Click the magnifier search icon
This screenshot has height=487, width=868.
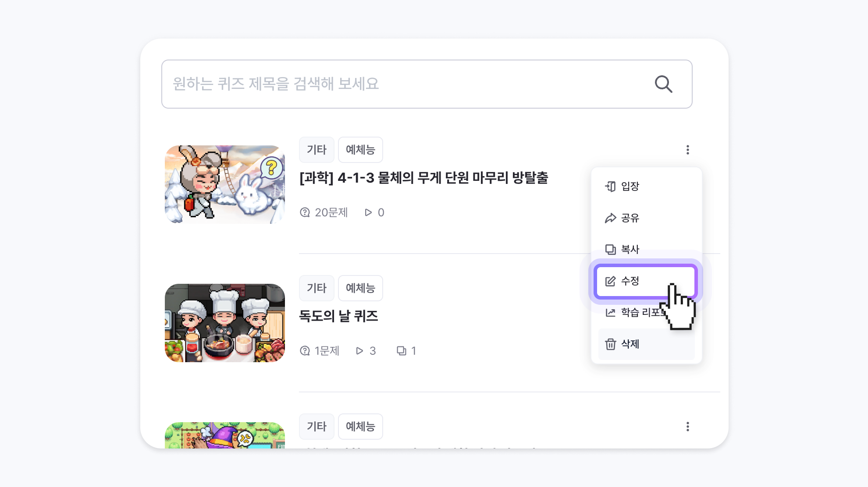tap(663, 84)
